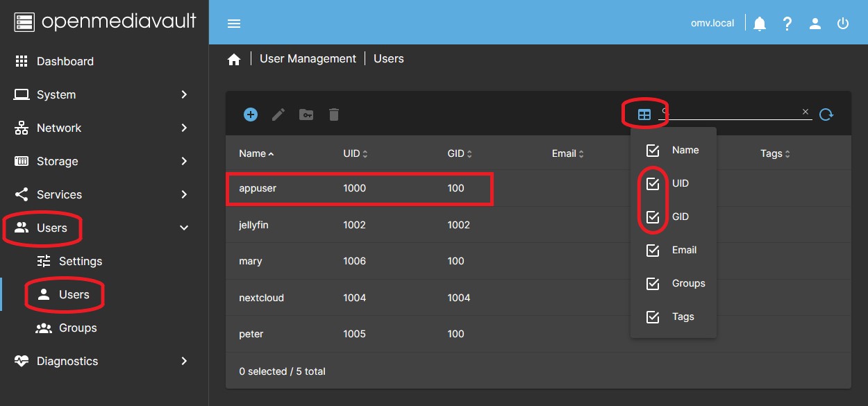Image resolution: width=868 pixels, height=406 pixels.
Task: Sort table by Name column header
Action: [253, 153]
